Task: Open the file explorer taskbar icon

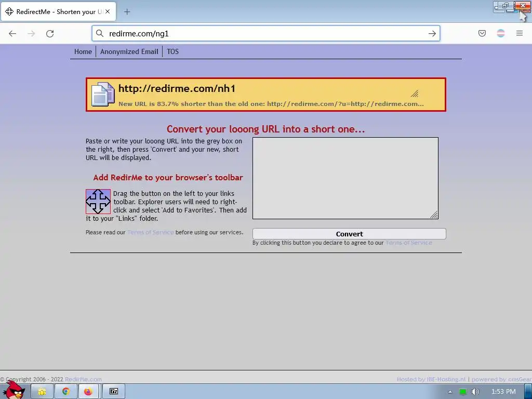Action: (x=42, y=392)
